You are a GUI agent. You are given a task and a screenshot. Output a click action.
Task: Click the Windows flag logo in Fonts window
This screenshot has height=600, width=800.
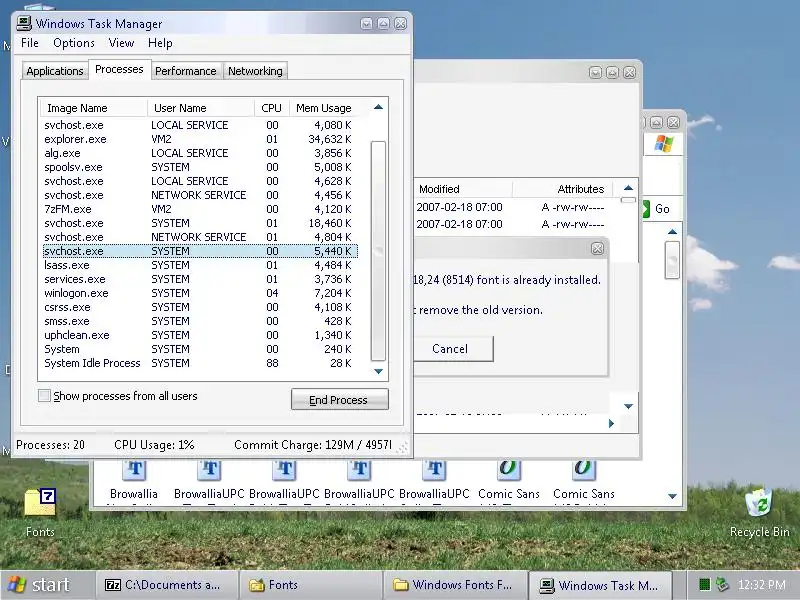[664, 143]
